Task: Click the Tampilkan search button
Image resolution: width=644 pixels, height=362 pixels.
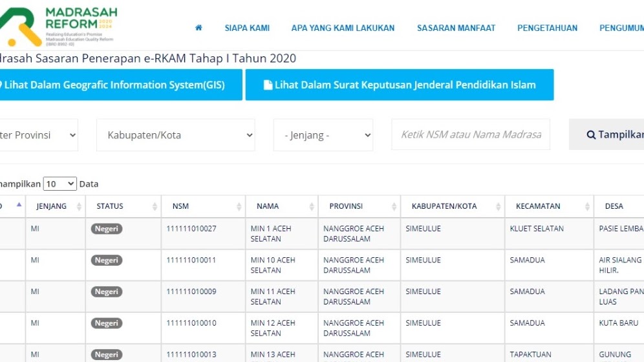Action: [606, 134]
